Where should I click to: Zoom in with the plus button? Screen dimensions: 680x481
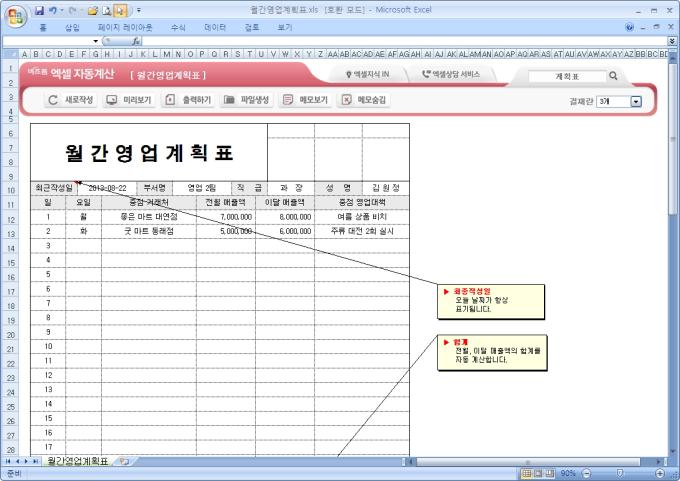pos(660,473)
